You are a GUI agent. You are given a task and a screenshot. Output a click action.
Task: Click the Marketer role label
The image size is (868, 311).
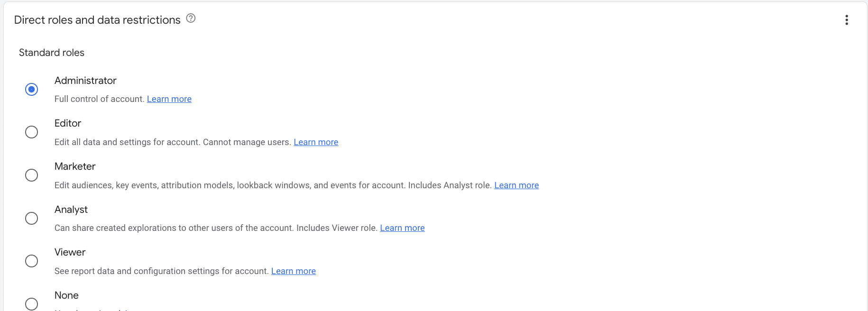tap(75, 166)
